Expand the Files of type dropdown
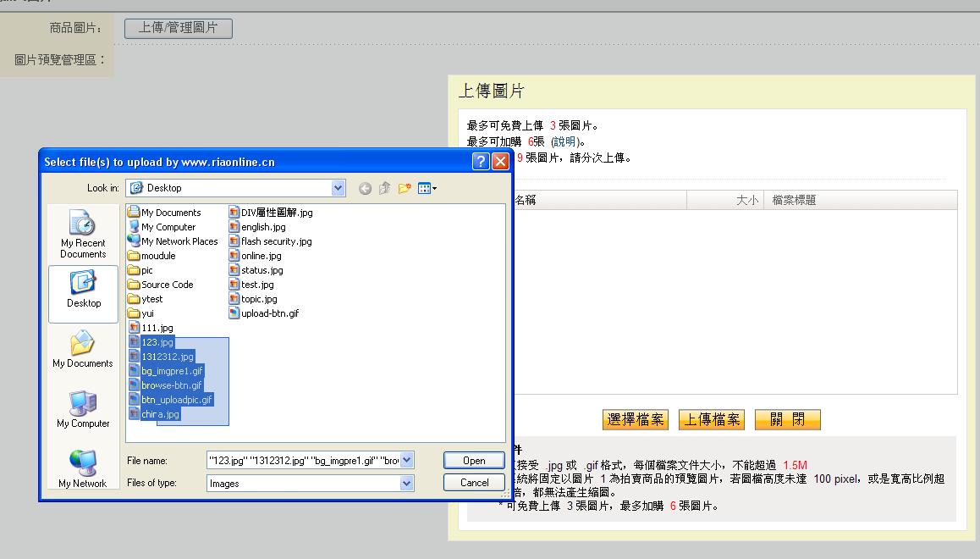 407,483
